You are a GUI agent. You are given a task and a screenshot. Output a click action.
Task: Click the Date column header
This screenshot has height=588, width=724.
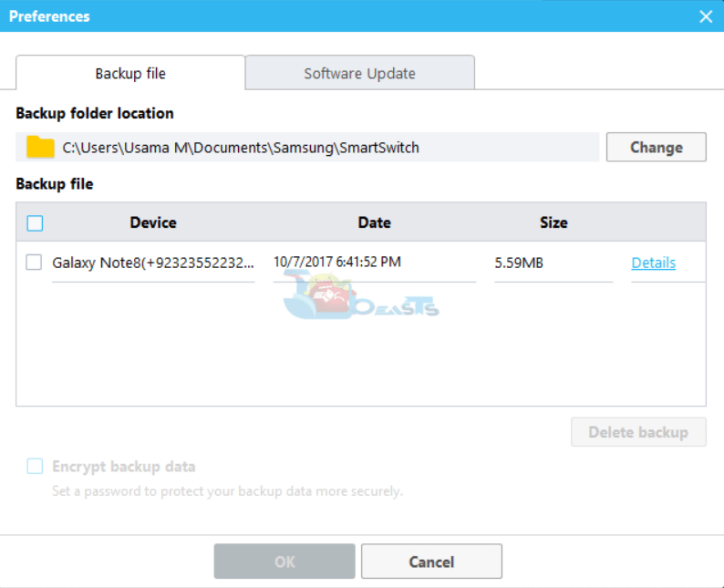375,222
